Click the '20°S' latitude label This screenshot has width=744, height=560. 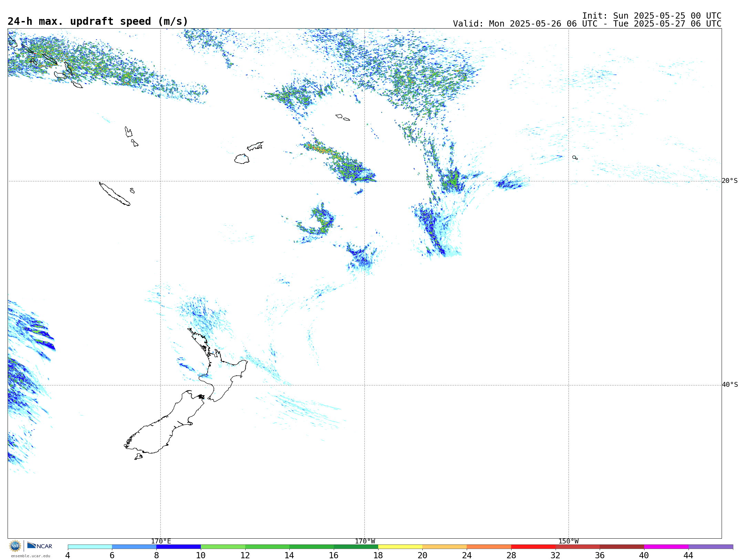pyautogui.click(x=730, y=181)
